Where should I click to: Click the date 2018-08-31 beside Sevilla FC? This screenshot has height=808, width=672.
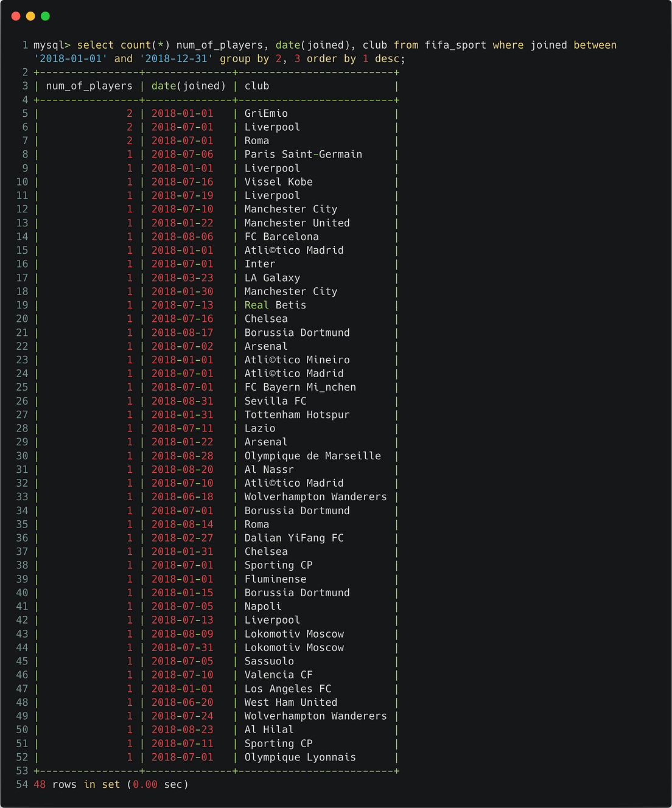coord(184,401)
